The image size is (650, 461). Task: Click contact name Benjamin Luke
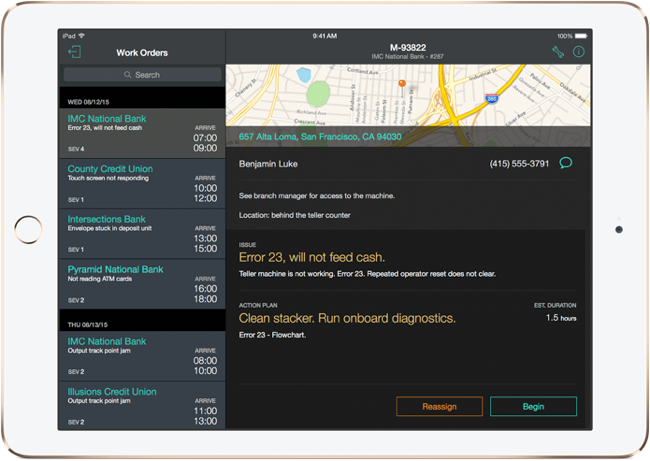pos(268,164)
